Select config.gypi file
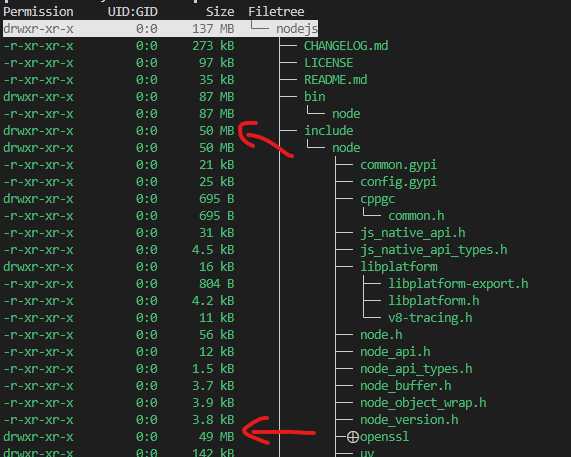This screenshot has width=571, height=457. (398, 182)
